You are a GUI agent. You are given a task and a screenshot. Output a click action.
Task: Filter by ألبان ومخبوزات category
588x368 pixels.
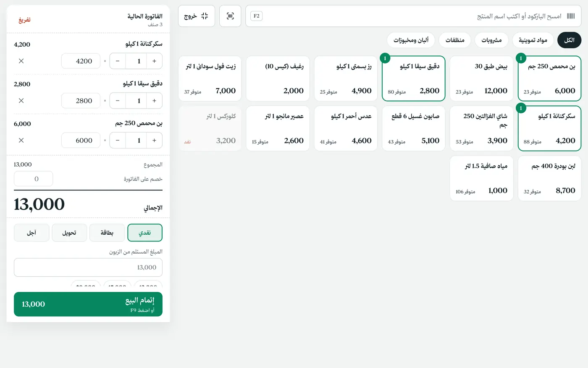pos(411,40)
